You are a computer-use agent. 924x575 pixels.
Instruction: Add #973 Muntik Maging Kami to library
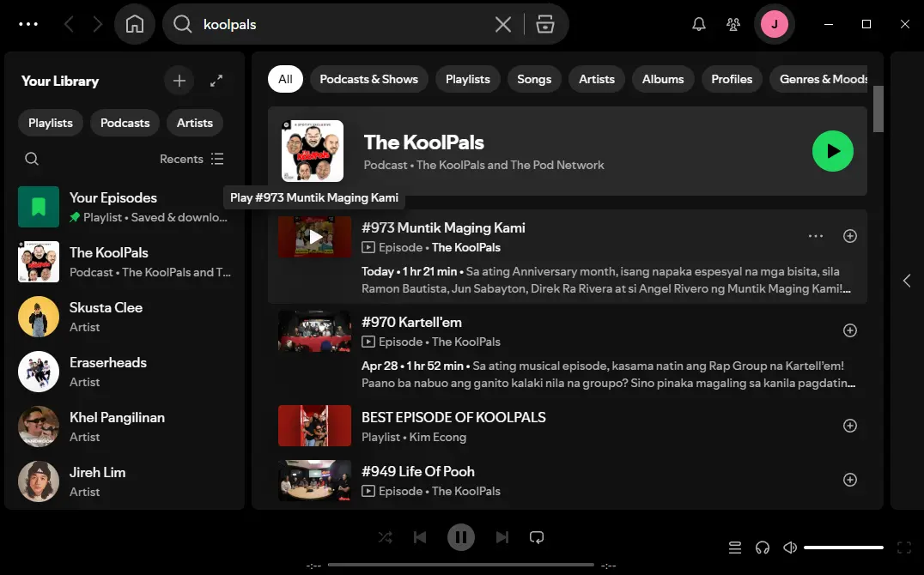[850, 236]
